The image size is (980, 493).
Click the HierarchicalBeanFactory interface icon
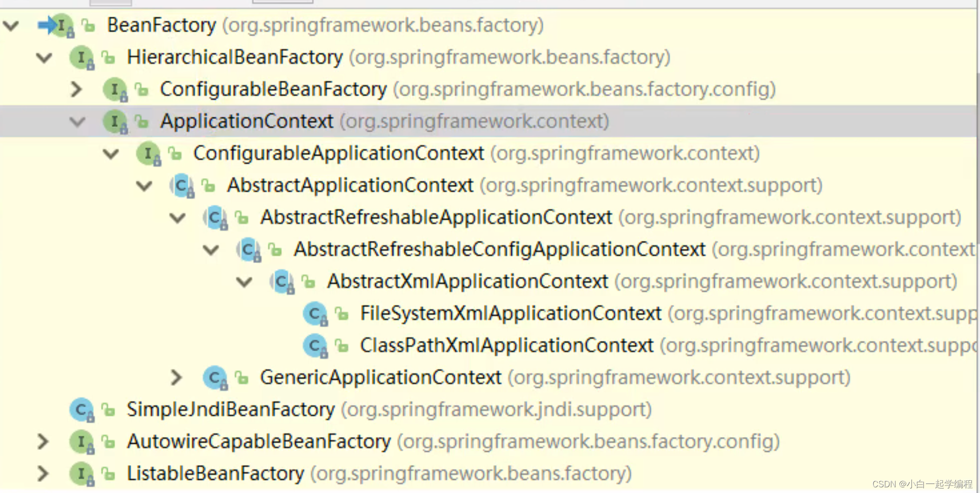click(x=82, y=58)
